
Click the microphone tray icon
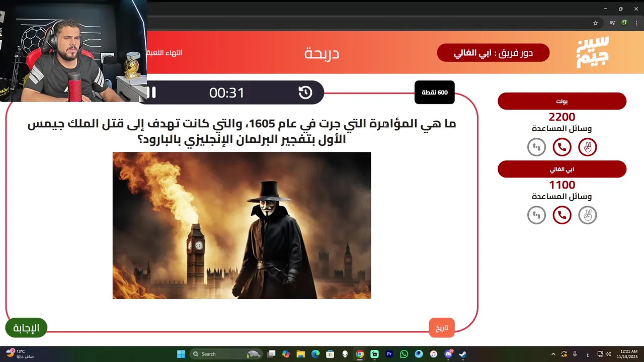pyautogui.click(x=575, y=354)
